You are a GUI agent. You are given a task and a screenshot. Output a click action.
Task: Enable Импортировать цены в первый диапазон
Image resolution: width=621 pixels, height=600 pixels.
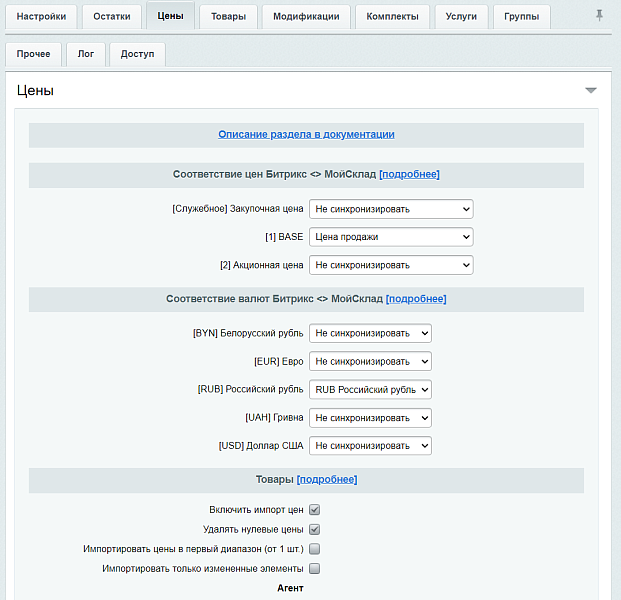pos(314,549)
